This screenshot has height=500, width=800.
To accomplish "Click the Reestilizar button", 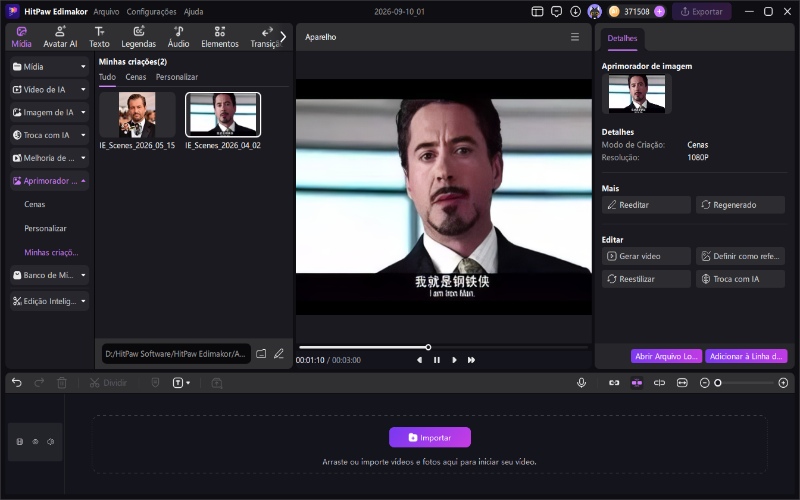I will [x=646, y=279].
